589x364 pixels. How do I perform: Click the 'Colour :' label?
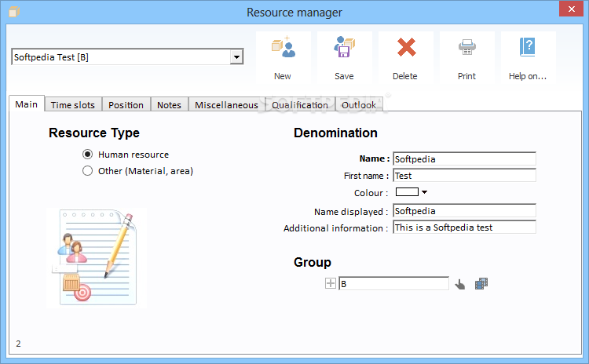coord(371,193)
